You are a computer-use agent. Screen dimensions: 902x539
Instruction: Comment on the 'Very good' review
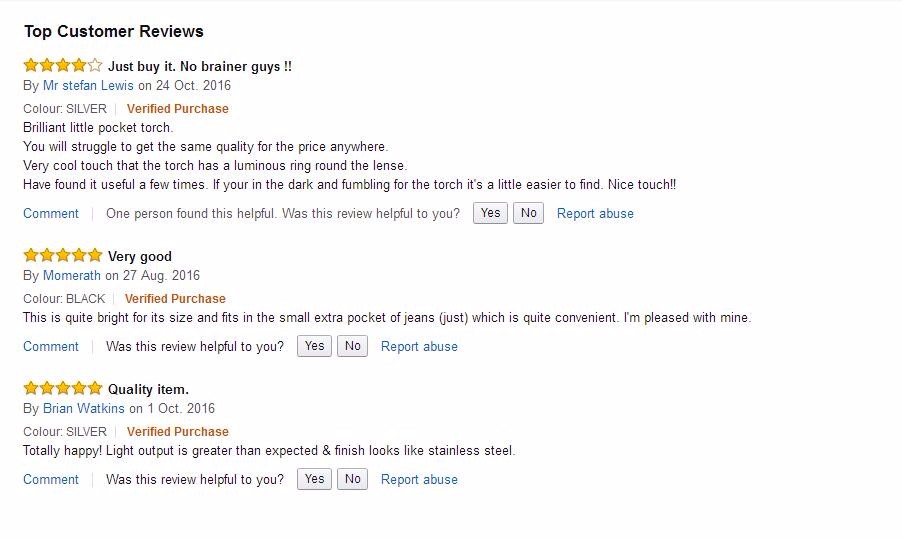51,347
